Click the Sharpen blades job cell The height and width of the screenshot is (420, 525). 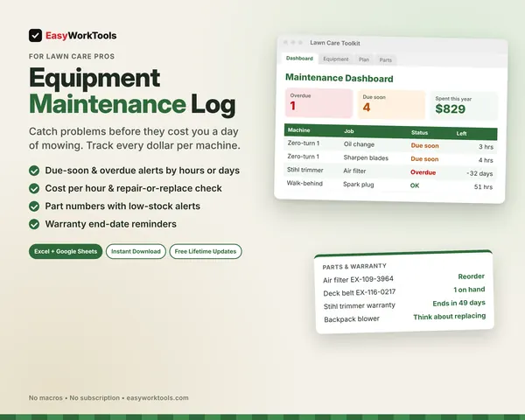pyautogui.click(x=366, y=157)
